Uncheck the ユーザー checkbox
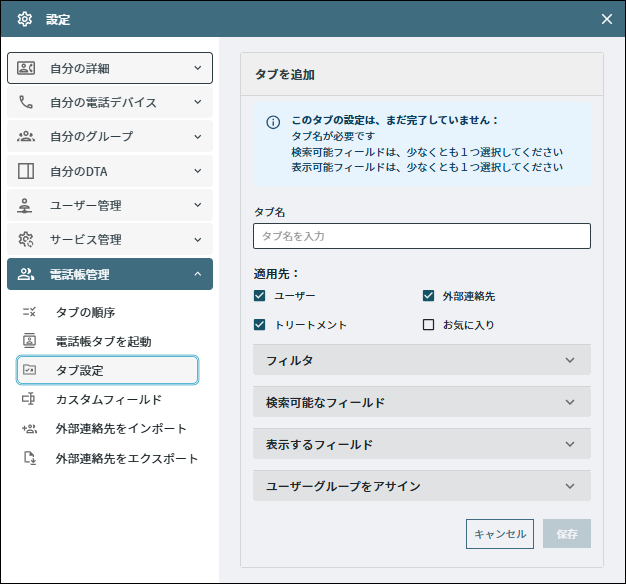The width and height of the screenshot is (626, 584). (260, 296)
